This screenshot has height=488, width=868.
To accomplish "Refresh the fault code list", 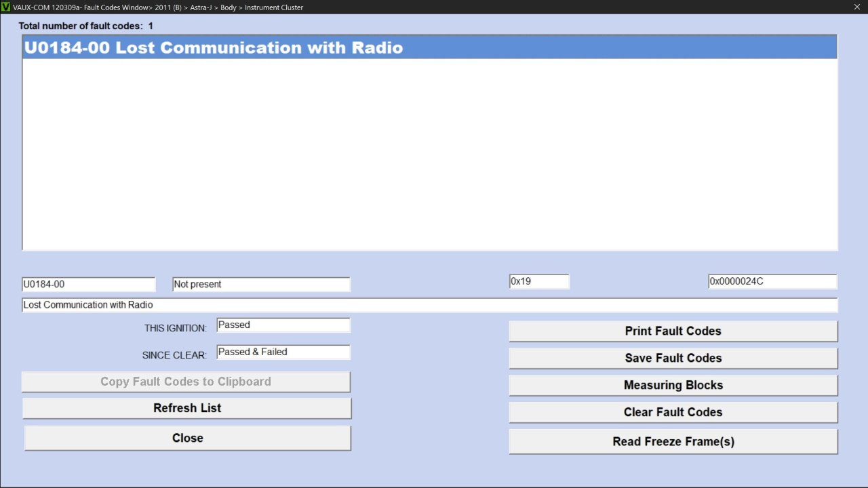I will coord(187,408).
